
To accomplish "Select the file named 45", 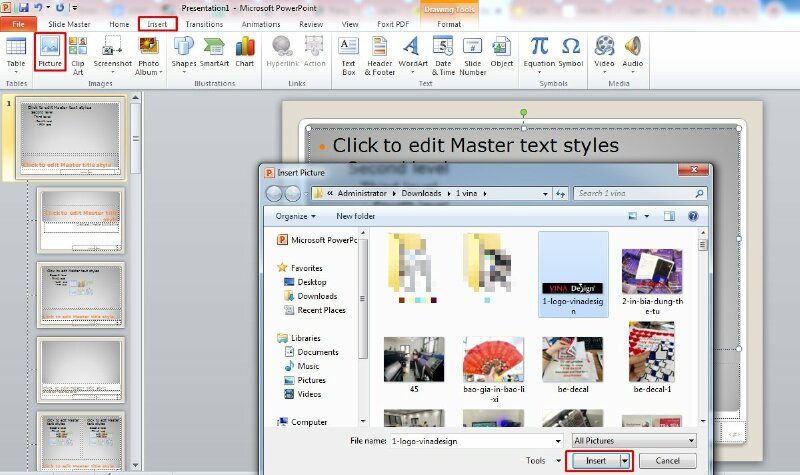I will coord(414,364).
